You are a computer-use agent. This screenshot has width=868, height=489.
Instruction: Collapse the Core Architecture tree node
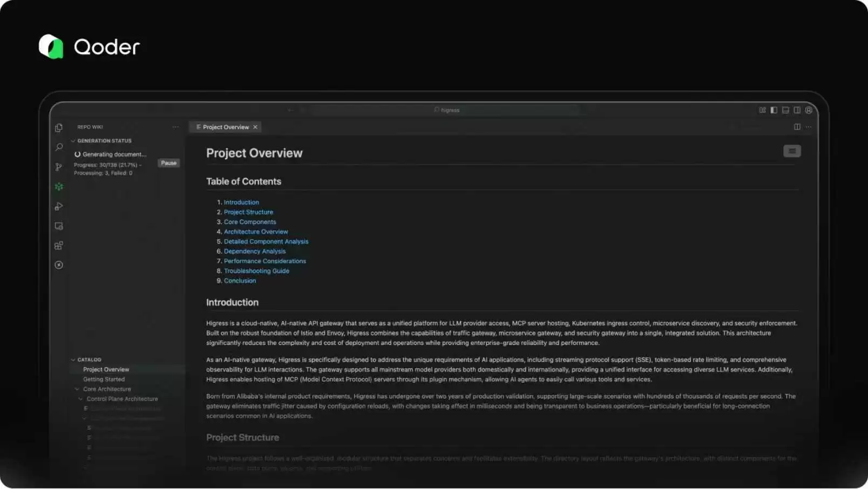pos(77,389)
